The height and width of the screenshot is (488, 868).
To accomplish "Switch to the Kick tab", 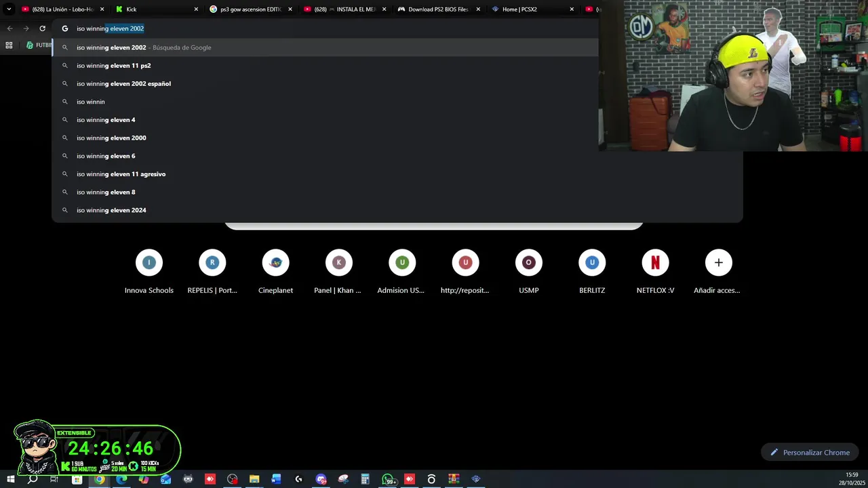I will click(157, 9).
